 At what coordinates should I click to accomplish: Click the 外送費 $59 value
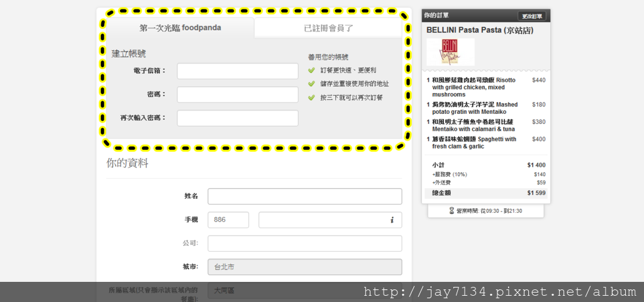point(541,183)
